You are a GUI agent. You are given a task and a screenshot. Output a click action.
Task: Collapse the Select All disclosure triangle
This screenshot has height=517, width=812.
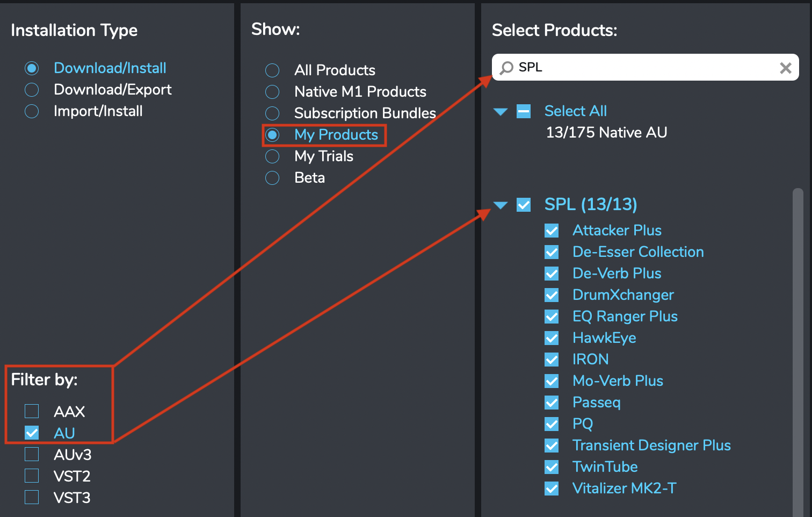[x=501, y=112]
